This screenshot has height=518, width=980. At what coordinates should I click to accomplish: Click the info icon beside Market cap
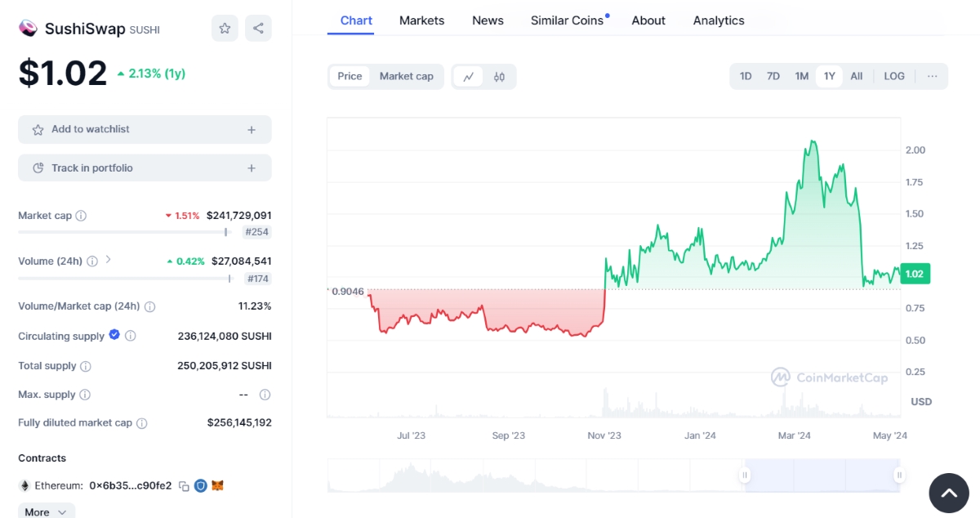81,216
